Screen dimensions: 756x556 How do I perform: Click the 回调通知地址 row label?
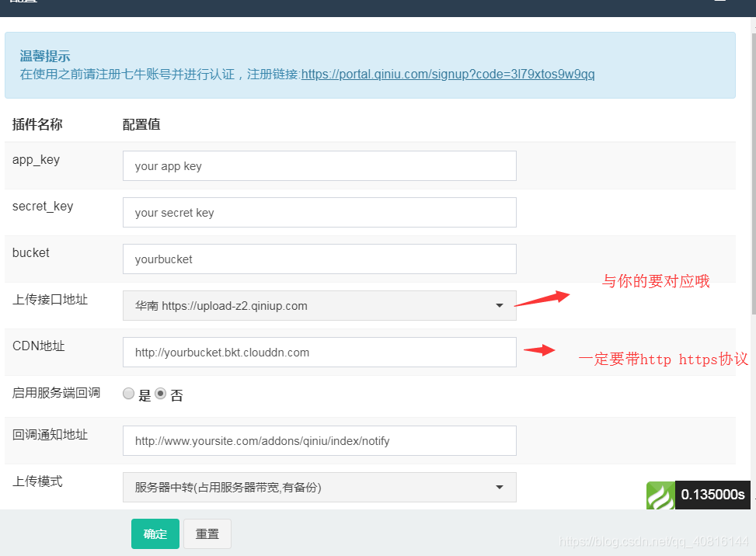pos(51,435)
